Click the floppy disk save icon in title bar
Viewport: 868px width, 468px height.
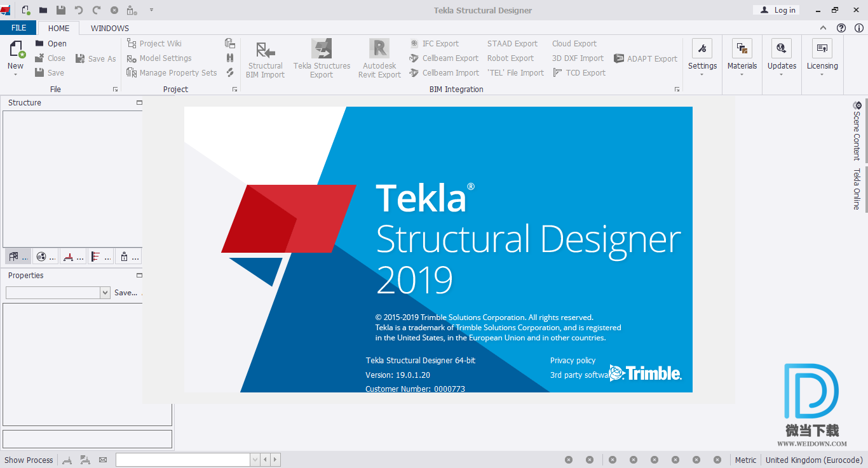pyautogui.click(x=61, y=10)
